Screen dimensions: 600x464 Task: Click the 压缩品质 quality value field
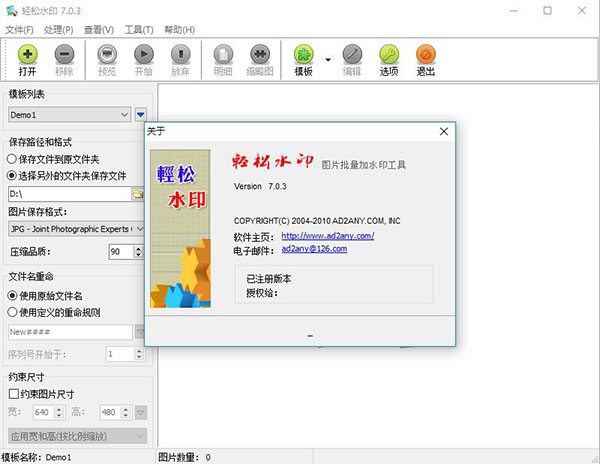click(x=118, y=251)
